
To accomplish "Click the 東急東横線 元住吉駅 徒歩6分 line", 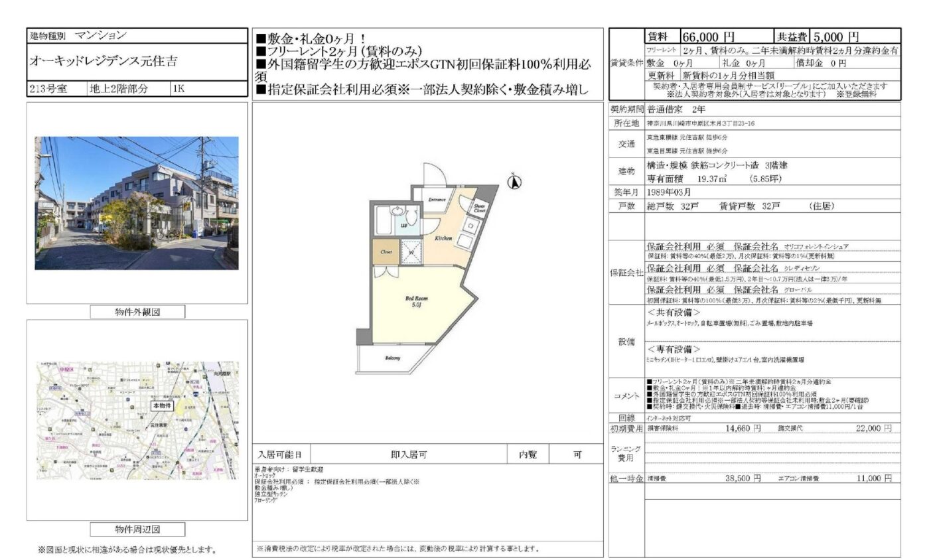I will pos(687,137).
